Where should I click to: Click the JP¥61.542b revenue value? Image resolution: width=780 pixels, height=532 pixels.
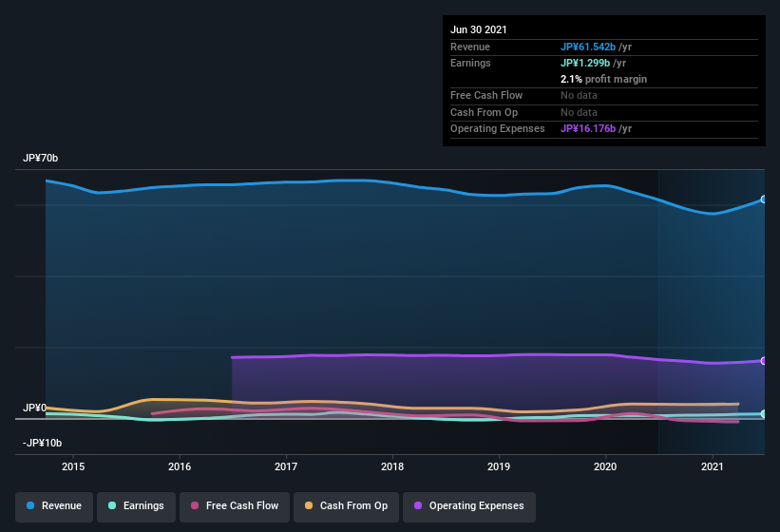point(588,47)
